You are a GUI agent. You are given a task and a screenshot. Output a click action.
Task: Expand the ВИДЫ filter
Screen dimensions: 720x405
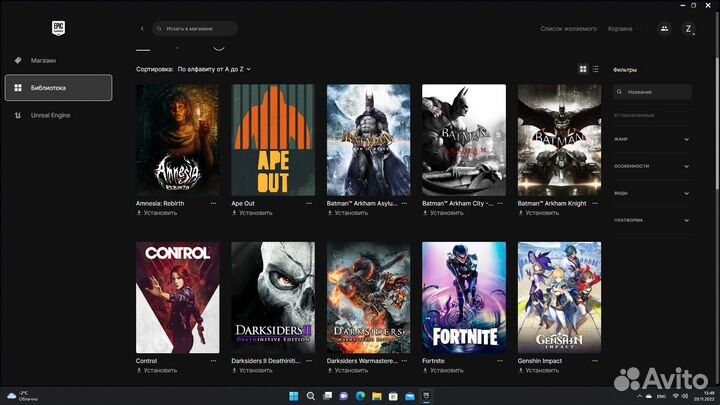(x=652, y=193)
